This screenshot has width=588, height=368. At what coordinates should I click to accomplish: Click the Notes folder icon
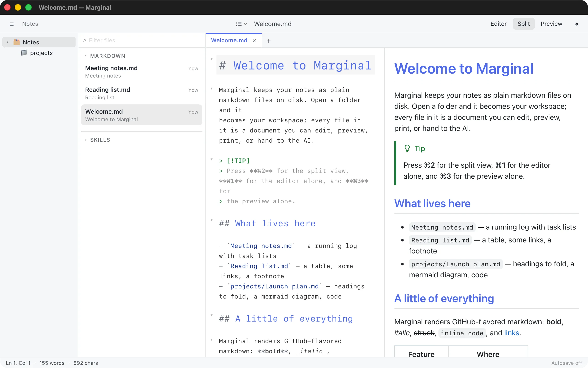[x=17, y=42]
